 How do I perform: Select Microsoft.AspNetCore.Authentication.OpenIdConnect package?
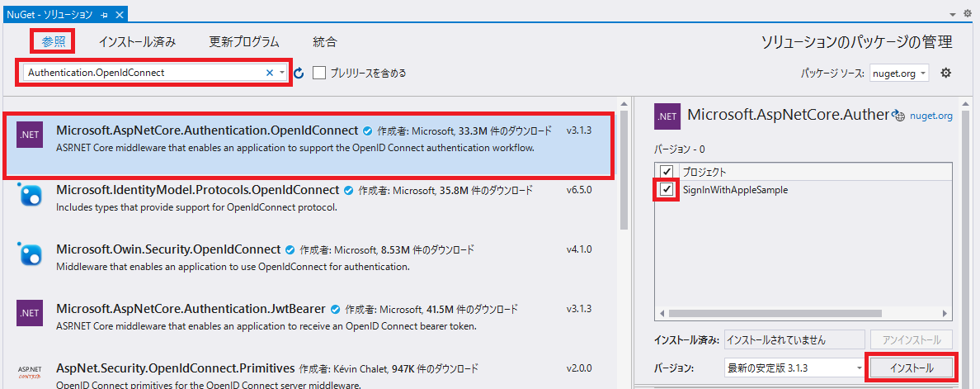coord(309,145)
